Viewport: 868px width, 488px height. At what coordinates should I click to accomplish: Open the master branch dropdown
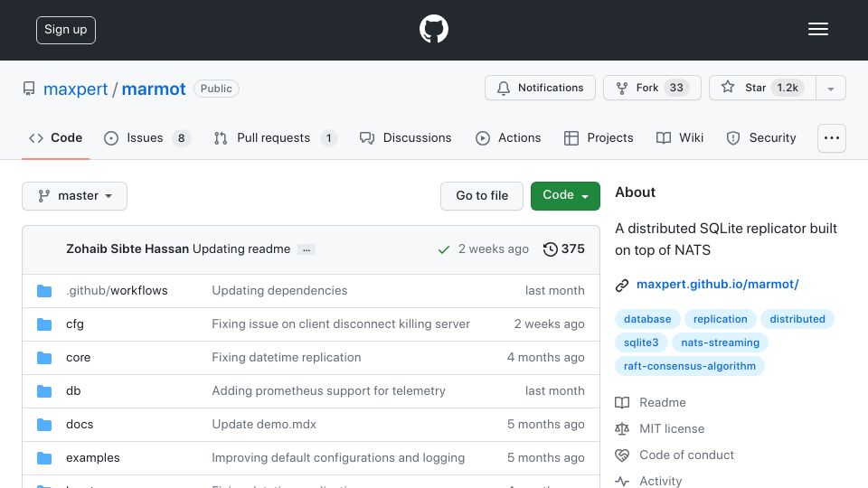(x=75, y=196)
